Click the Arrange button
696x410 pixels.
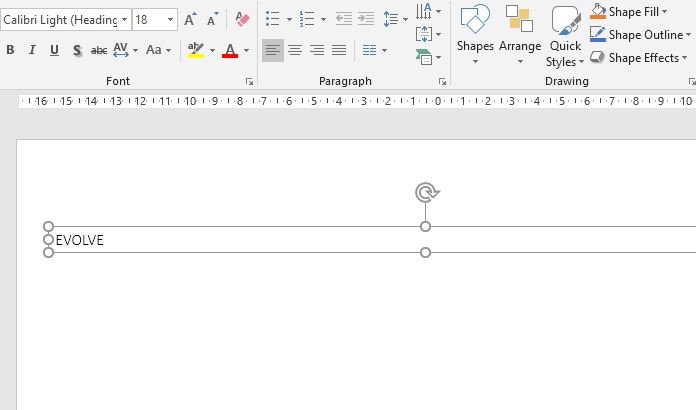click(x=520, y=35)
